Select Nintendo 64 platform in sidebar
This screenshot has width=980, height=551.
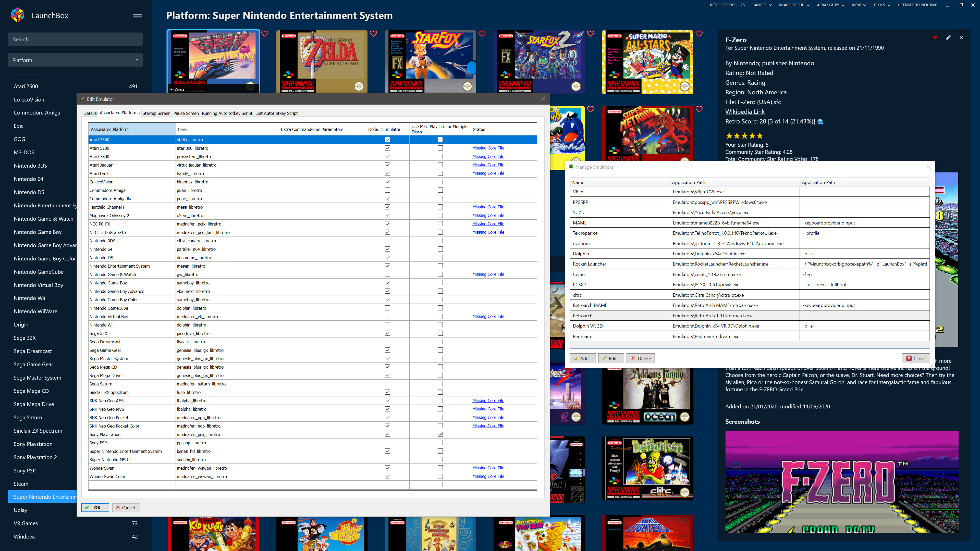pyautogui.click(x=29, y=179)
